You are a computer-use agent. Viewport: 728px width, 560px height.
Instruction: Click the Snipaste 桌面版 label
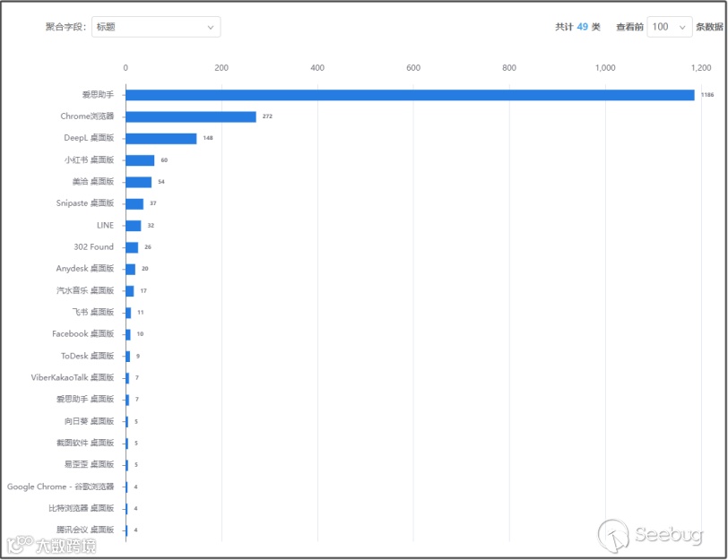(x=85, y=203)
